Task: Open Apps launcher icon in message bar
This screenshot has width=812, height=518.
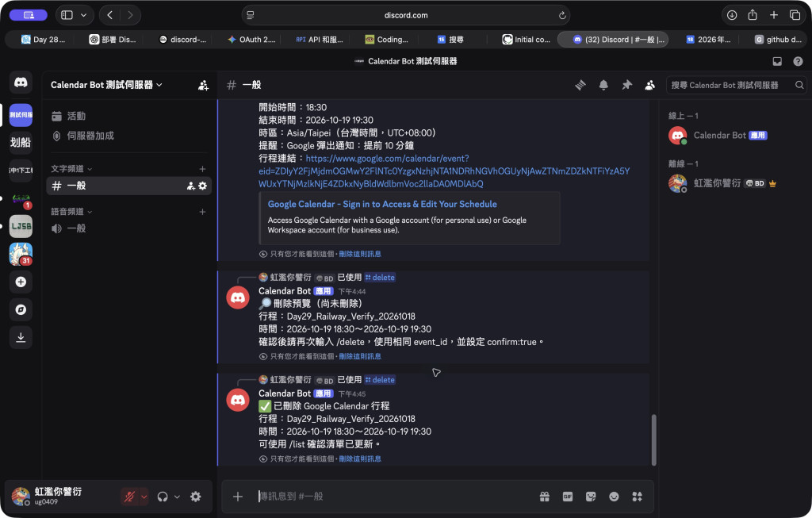Action: click(637, 497)
